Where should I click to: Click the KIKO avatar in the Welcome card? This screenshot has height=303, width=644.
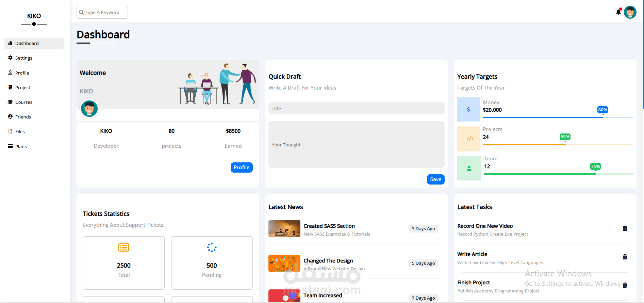(x=89, y=109)
